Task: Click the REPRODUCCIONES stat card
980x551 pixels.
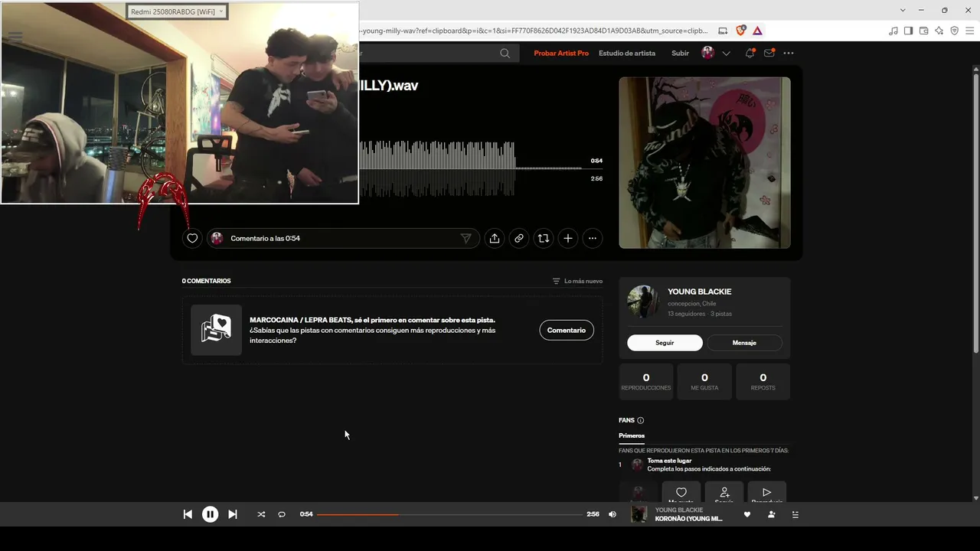Action: (646, 381)
